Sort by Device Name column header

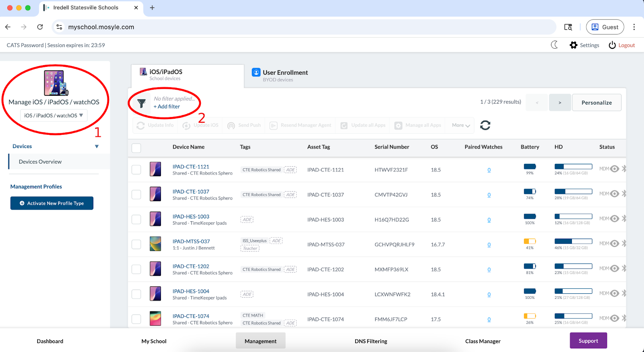coord(188,147)
